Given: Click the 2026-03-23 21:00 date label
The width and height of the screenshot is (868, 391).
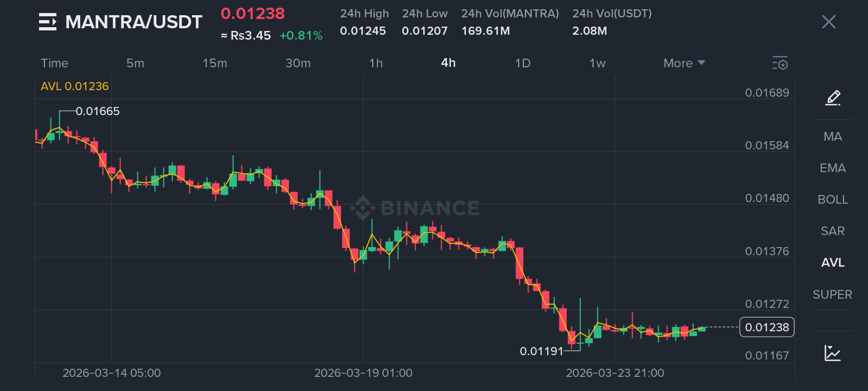Looking at the screenshot, I should (615, 373).
